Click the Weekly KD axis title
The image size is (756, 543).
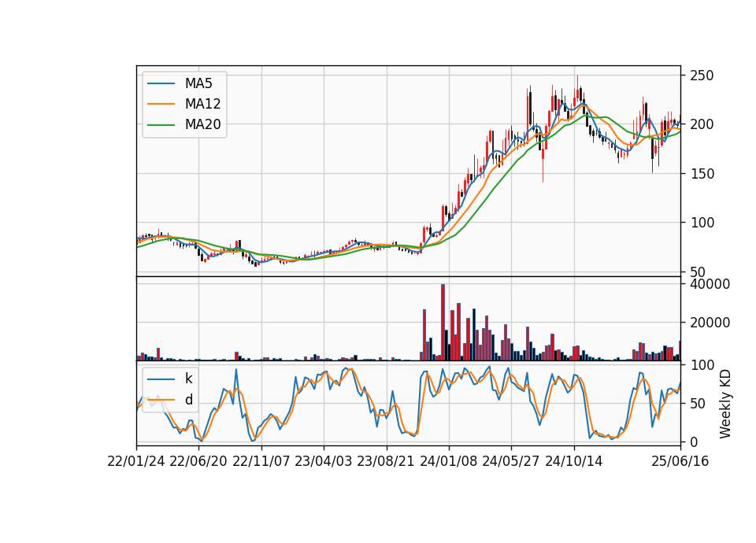click(725, 404)
